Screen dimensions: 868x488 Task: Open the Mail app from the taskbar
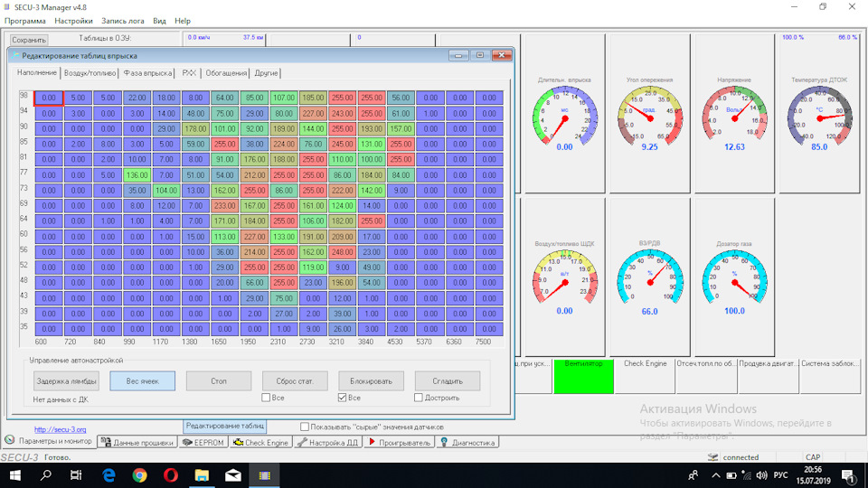pyautogui.click(x=233, y=475)
